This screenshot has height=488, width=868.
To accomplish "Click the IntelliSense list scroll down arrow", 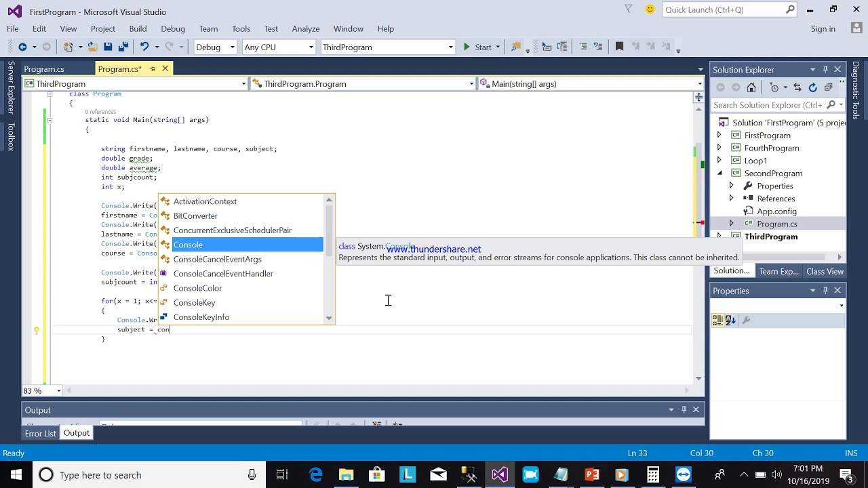I will pos(329,318).
